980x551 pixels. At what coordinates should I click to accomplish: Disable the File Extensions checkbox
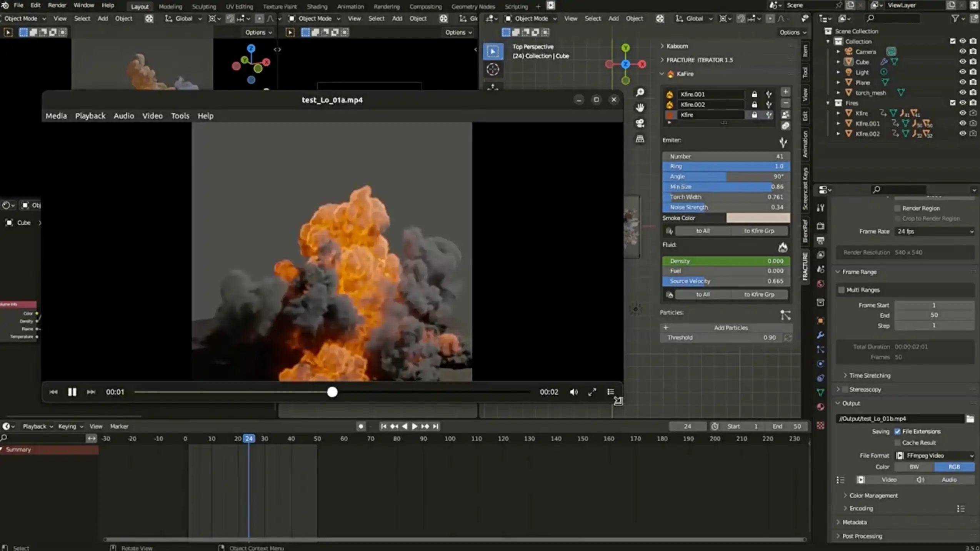898,431
